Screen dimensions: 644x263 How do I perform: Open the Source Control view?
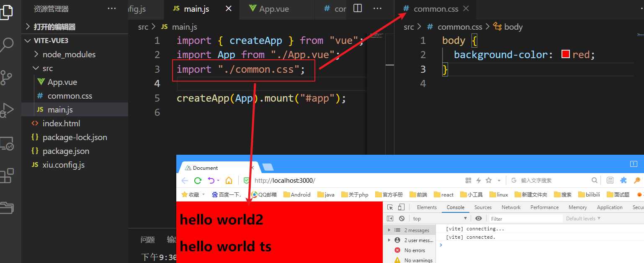tap(7, 77)
